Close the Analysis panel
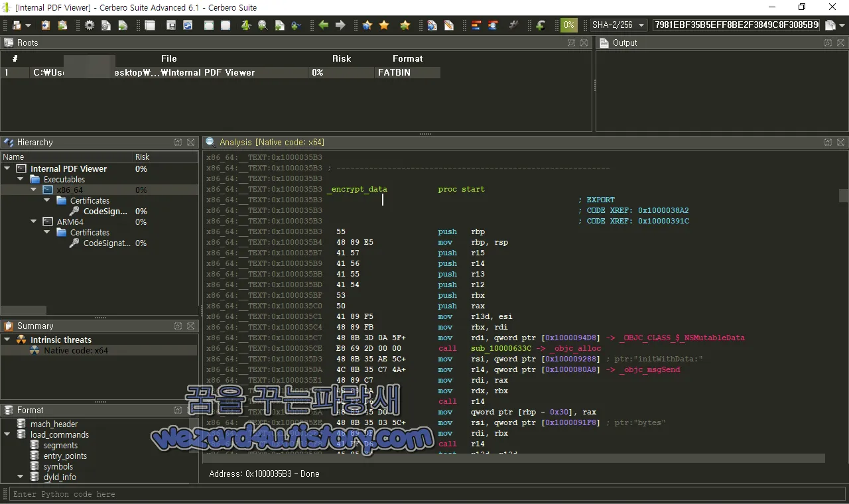Viewport: 849px width, 504px height. pyautogui.click(x=840, y=142)
